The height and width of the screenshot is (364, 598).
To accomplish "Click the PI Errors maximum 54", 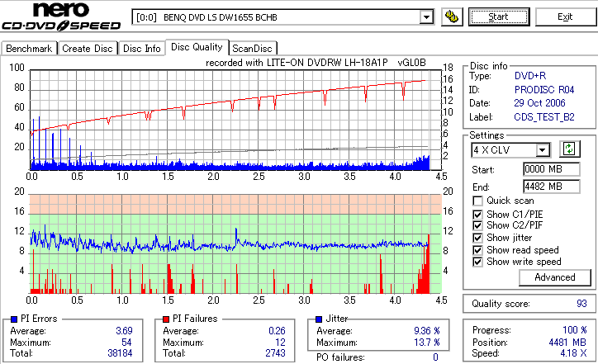I will [x=126, y=343].
